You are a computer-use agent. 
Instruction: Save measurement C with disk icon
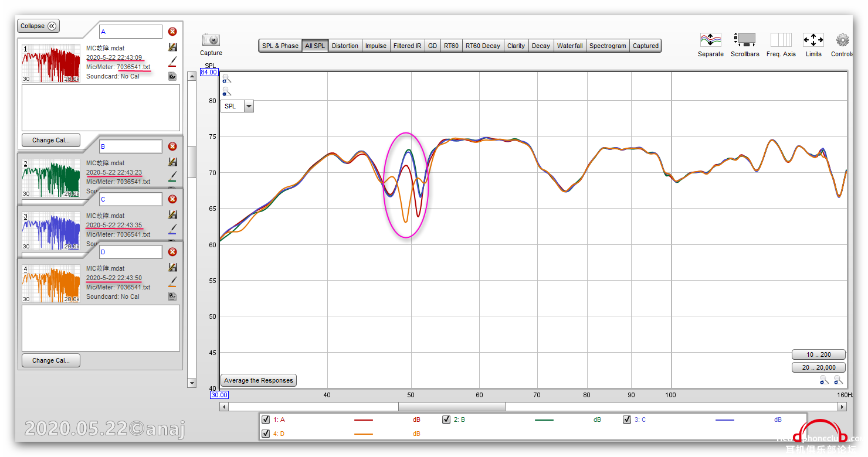click(172, 214)
